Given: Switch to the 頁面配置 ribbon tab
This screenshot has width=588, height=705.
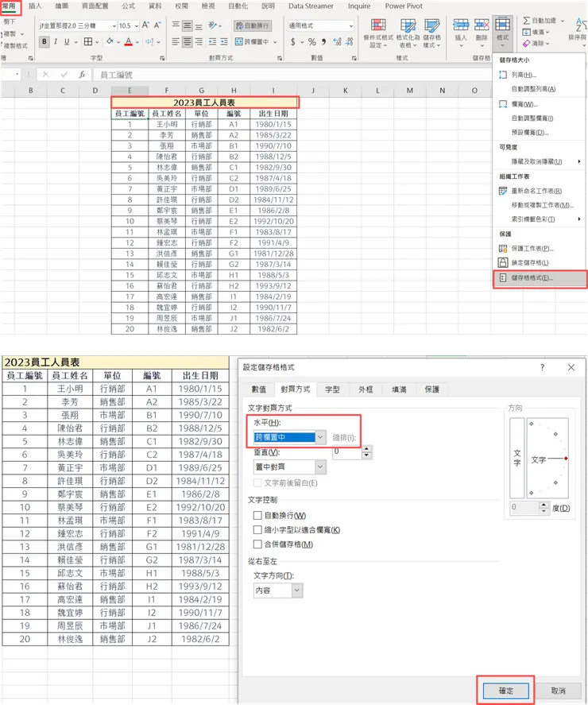Looking at the screenshot, I should pos(95,6).
